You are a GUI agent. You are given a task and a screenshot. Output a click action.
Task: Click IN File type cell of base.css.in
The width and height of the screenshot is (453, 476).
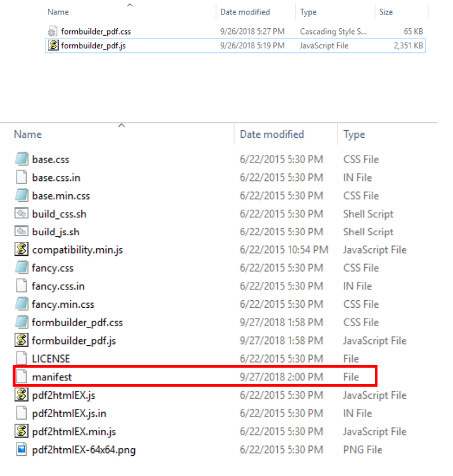coord(357,177)
